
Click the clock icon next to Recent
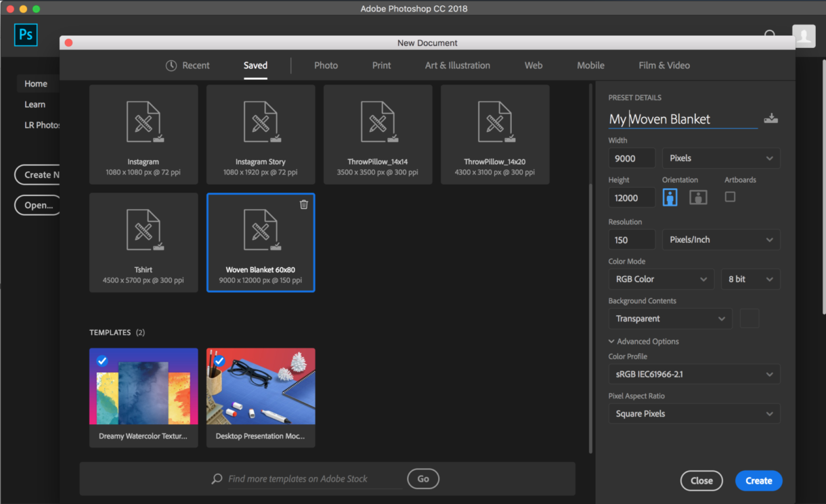click(171, 66)
